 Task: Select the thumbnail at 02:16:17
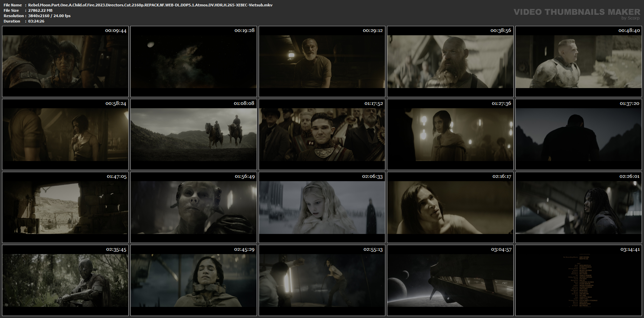(450, 207)
